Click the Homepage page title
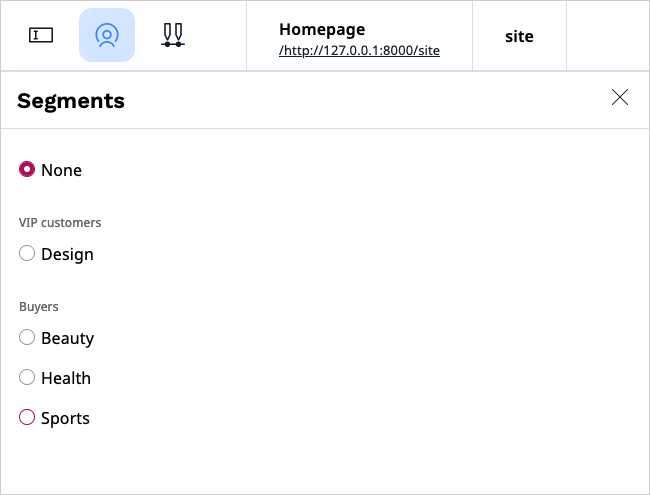Image resolution: width=650 pixels, height=495 pixels. point(322,29)
